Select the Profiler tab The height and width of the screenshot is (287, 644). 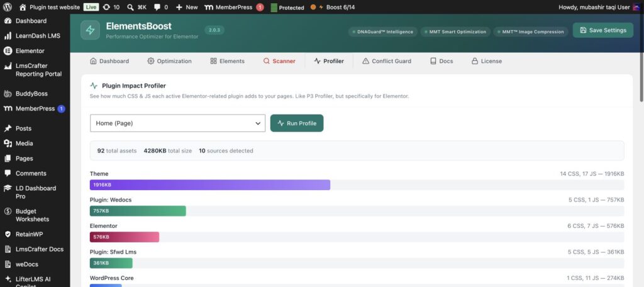pos(328,61)
